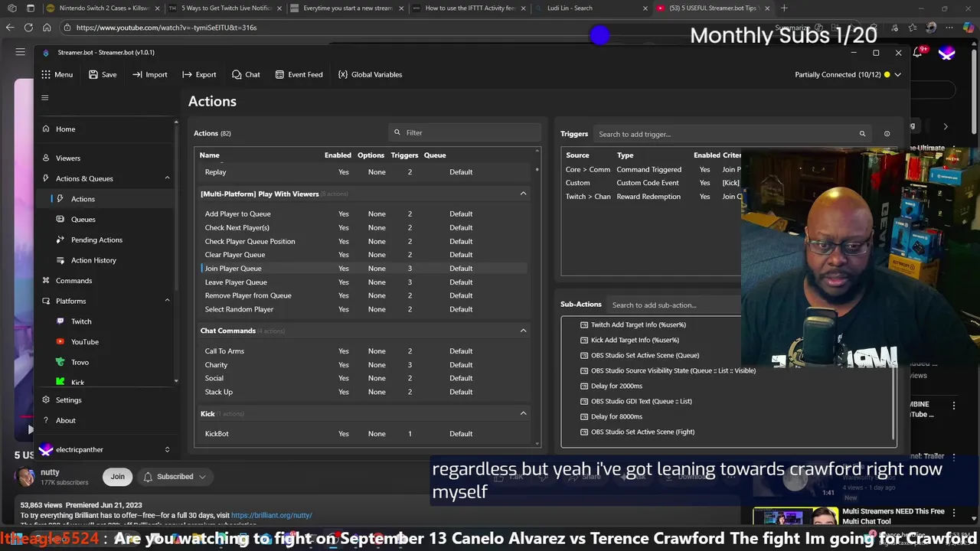Expand electricpanther account switcher
Screen dimensions: 980x551
[167, 449]
